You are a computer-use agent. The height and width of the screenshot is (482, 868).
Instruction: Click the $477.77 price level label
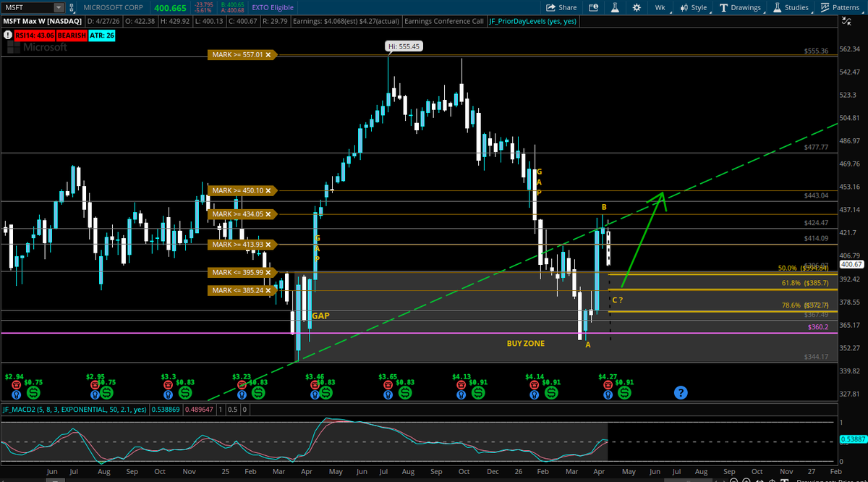[x=816, y=147]
